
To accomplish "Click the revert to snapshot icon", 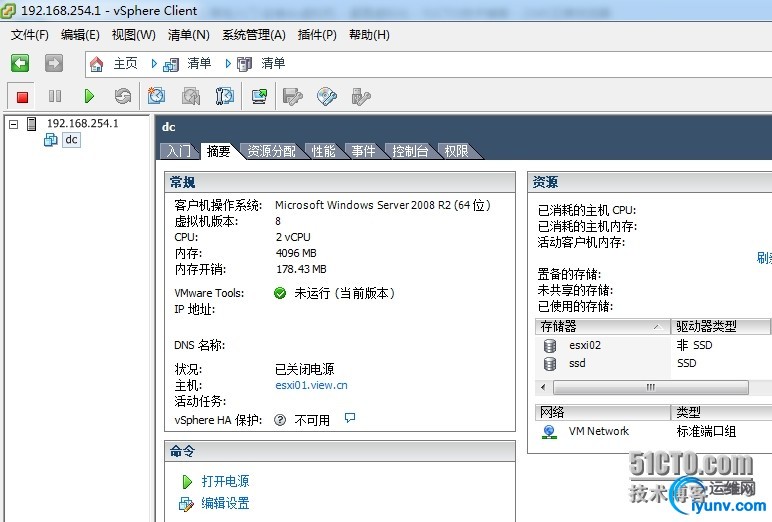I will (x=191, y=96).
